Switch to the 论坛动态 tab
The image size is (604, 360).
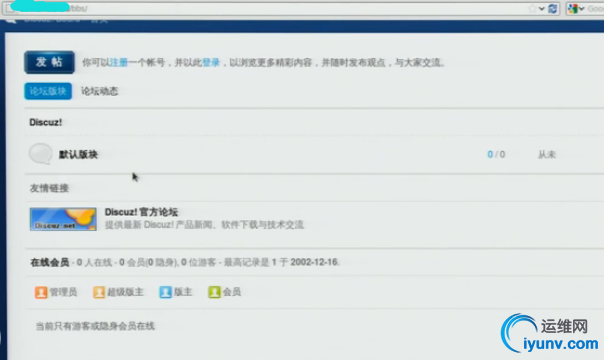click(99, 91)
